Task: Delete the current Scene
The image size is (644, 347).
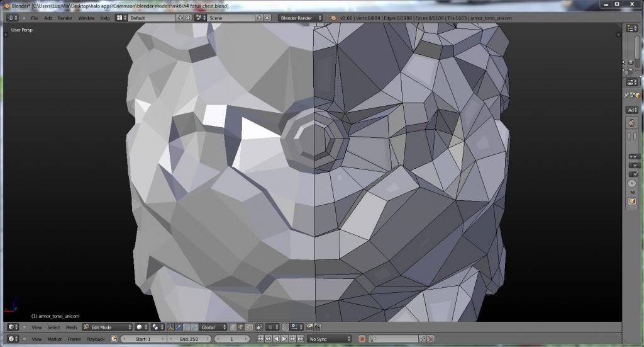Action: tap(267, 18)
